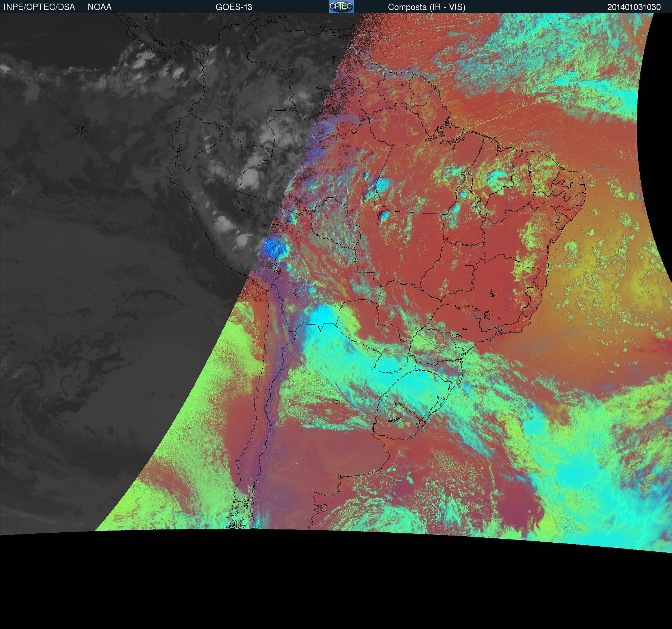Viewport: 672px width, 629px height.
Task: Select the NOAA label in the header
Action: pyautogui.click(x=100, y=7)
